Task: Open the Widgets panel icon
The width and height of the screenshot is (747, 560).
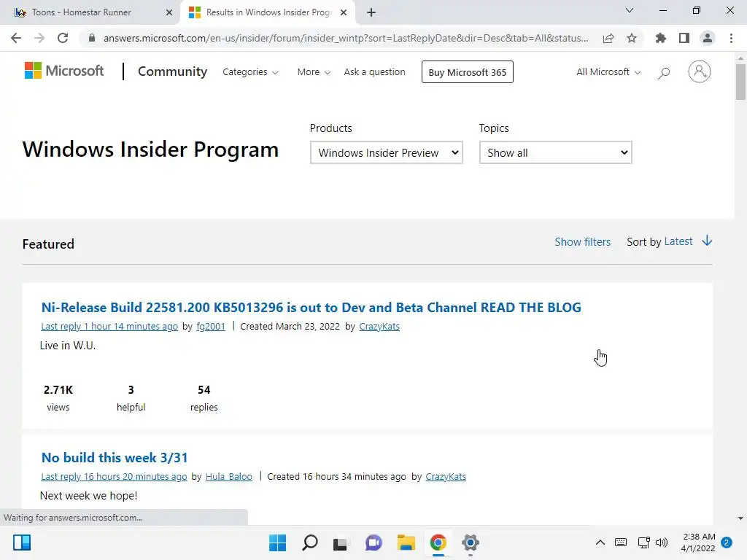Action: (x=22, y=542)
